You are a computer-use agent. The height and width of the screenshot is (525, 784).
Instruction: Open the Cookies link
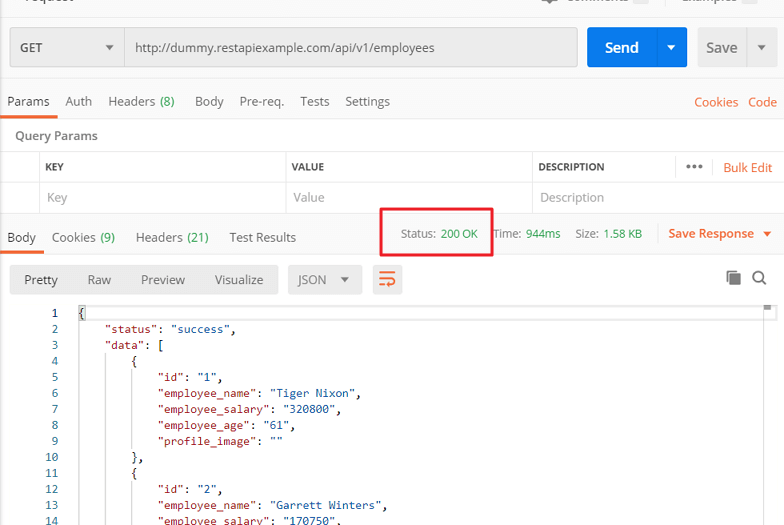coord(716,102)
